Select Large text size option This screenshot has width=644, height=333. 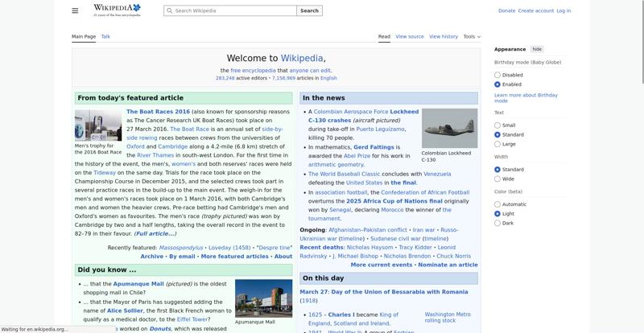497,144
